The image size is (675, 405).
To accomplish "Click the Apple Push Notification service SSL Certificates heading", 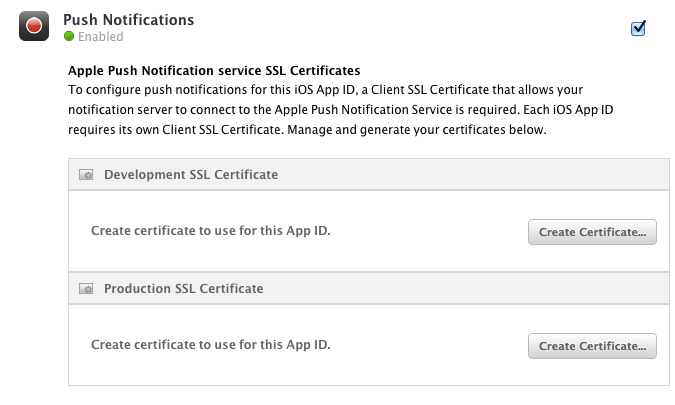I will [214, 71].
